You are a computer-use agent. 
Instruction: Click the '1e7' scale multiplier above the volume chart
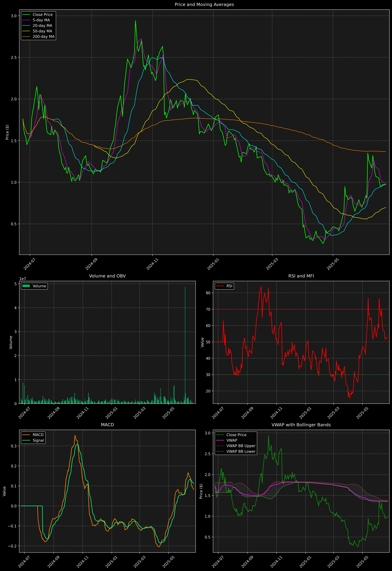coord(23,279)
